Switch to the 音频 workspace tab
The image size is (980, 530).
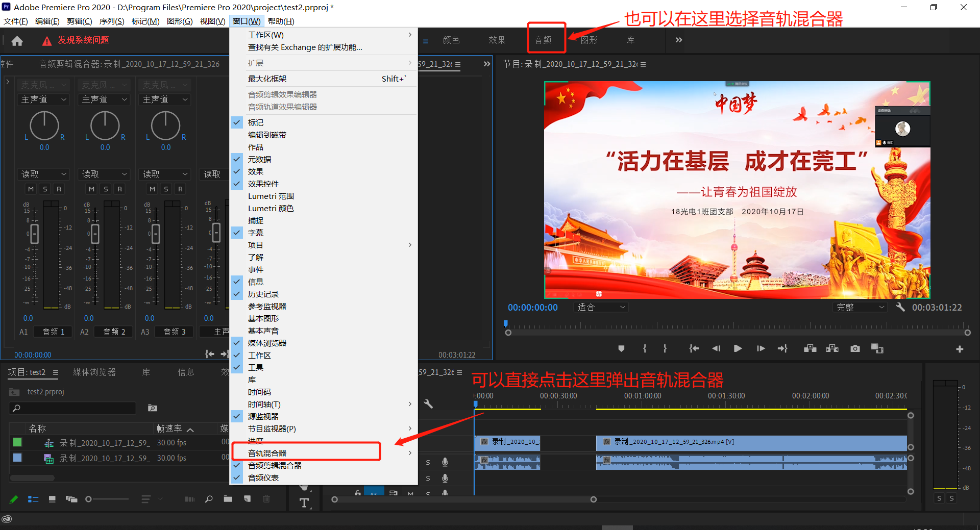pos(543,40)
